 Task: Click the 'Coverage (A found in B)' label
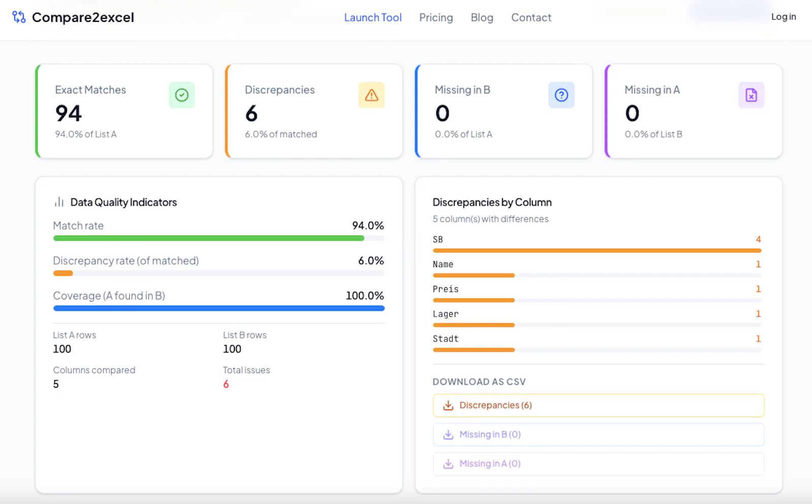tap(109, 296)
